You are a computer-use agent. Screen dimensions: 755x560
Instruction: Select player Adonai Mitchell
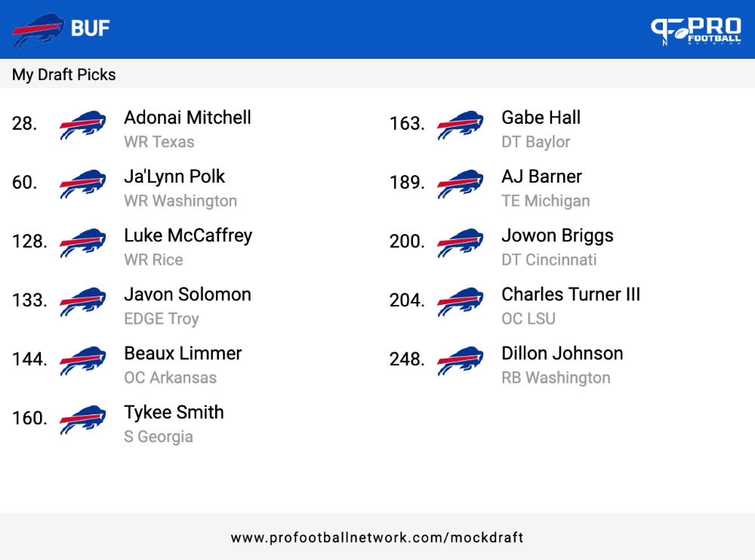(x=187, y=118)
